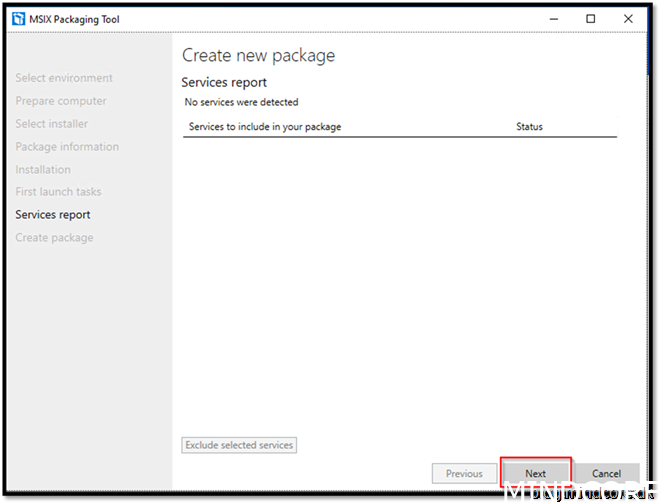This screenshot has height=504, width=661.
Task: Click Exclude selected services button
Action: coord(239,445)
